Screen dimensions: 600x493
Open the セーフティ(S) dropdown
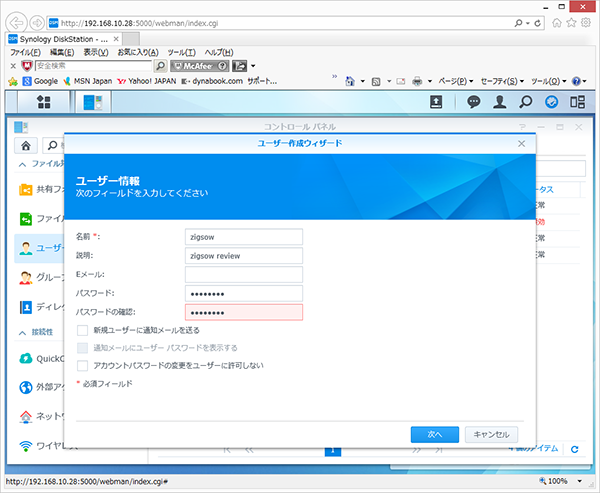click(x=502, y=81)
